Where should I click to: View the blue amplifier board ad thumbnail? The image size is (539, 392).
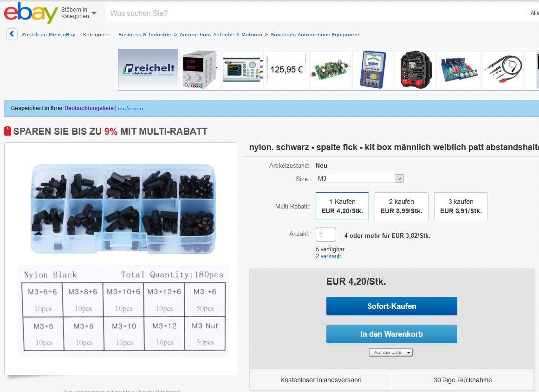tap(460, 70)
